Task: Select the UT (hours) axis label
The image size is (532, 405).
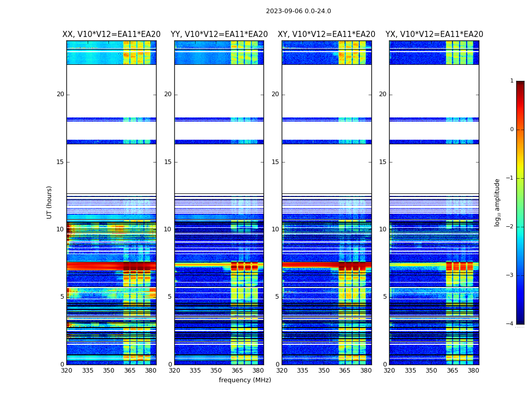Action: click(x=50, y=202)
